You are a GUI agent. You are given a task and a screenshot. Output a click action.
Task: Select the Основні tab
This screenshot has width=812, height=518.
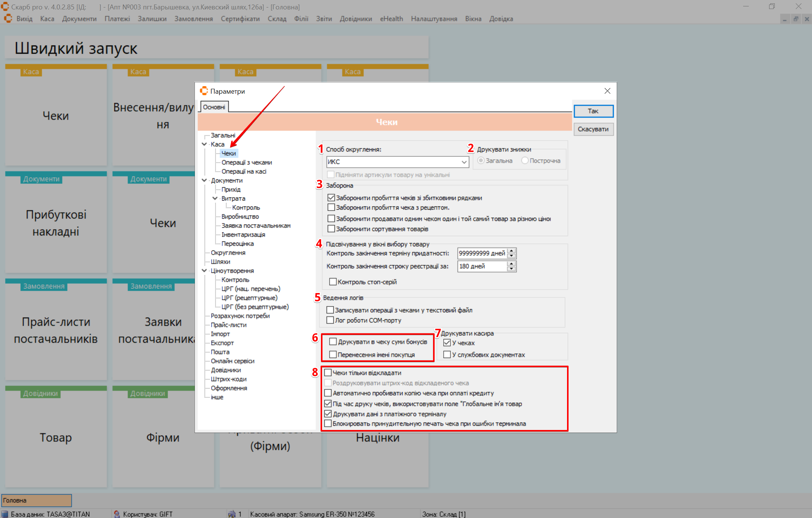coord(214,107)
